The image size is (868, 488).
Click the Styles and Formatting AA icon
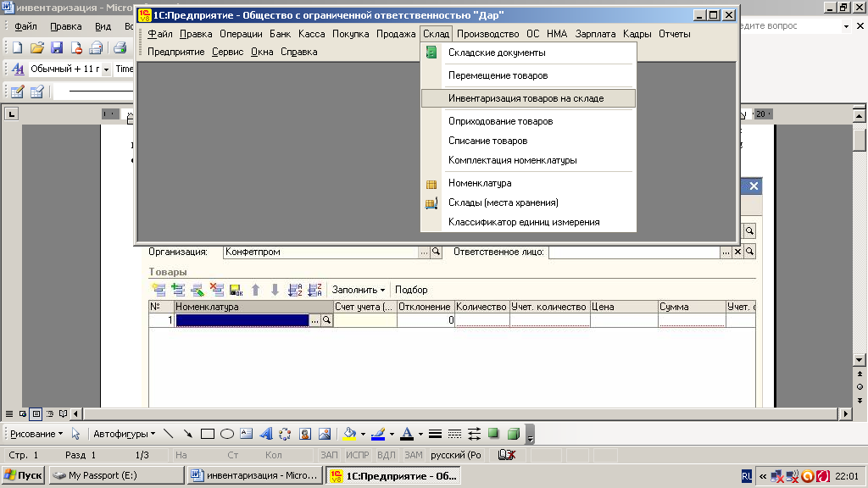tap(18, 69)
